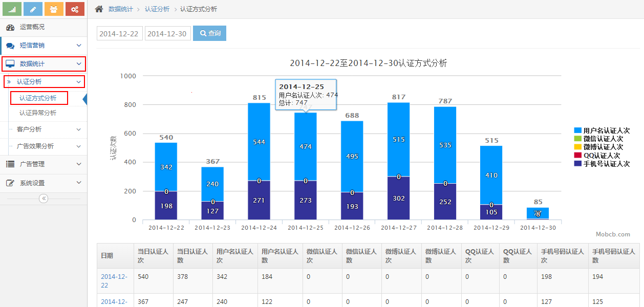The height and width of the screenshot is (307, 644).
Task: Click the home icon in breadcrumb
Action: click(99, 9)
